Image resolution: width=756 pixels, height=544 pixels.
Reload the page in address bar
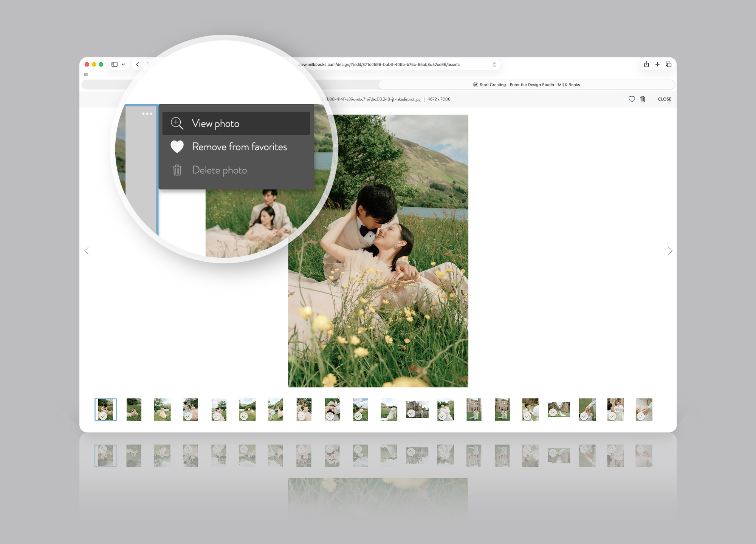494,65
